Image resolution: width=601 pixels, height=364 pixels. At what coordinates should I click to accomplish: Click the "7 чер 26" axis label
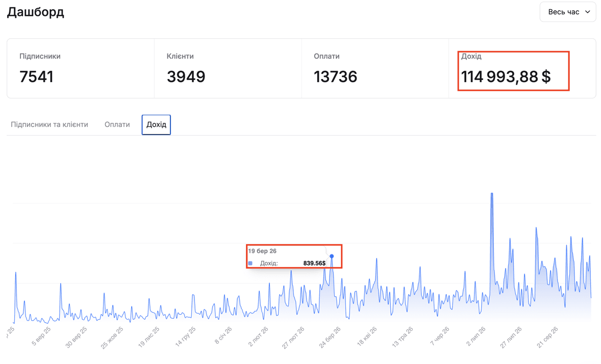(439, 336)
